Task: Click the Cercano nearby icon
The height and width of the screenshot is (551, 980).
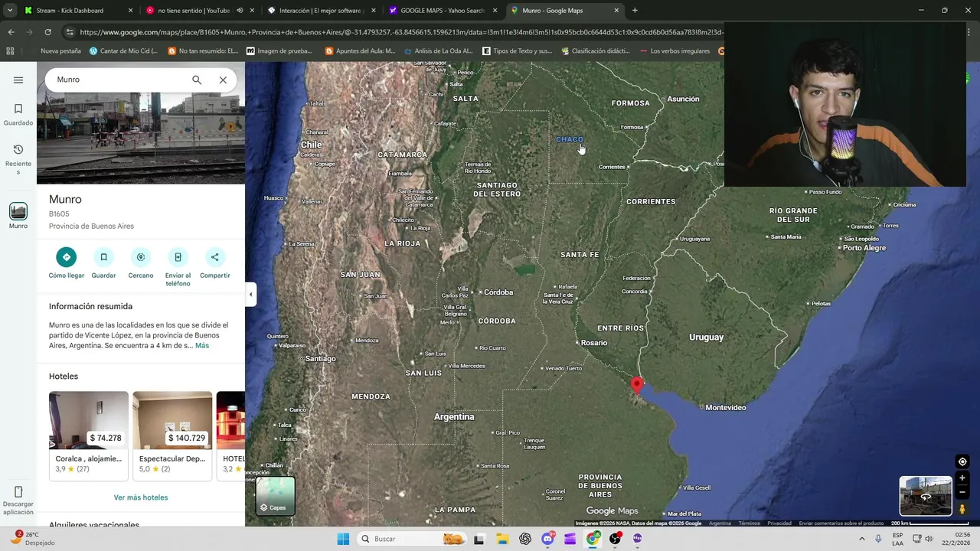Action: tap(141, 257)
